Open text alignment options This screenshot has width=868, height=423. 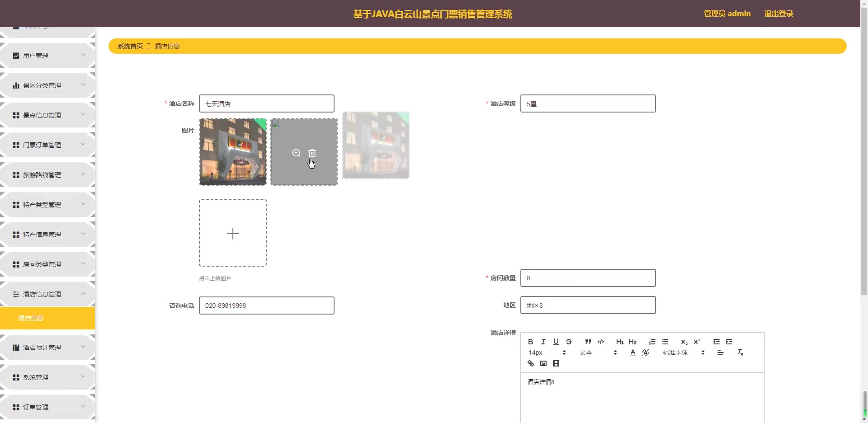point(721,352)
